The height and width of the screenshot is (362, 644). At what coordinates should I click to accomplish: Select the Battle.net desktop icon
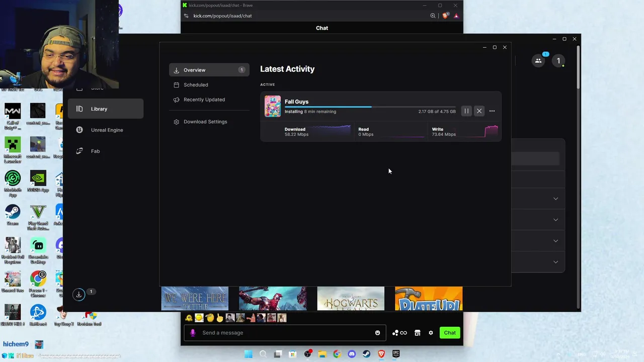[38, 315]
